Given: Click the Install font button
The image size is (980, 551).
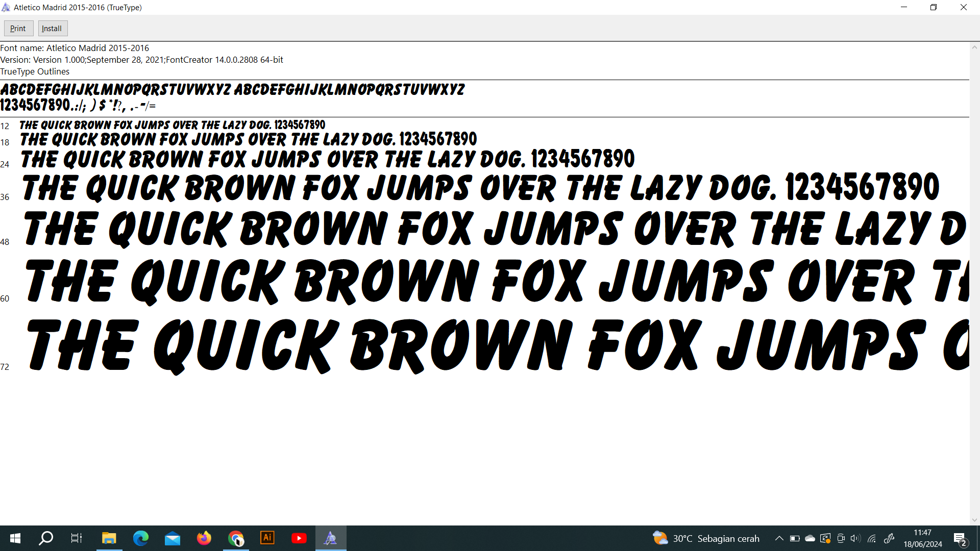Looking at the screenshot, I should pyautogui.click(x=52, y=29).
